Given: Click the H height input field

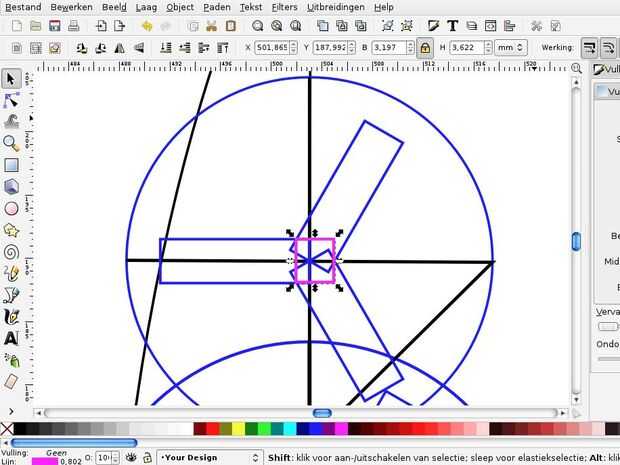Looking at the screenshot, I should [467, 47].
